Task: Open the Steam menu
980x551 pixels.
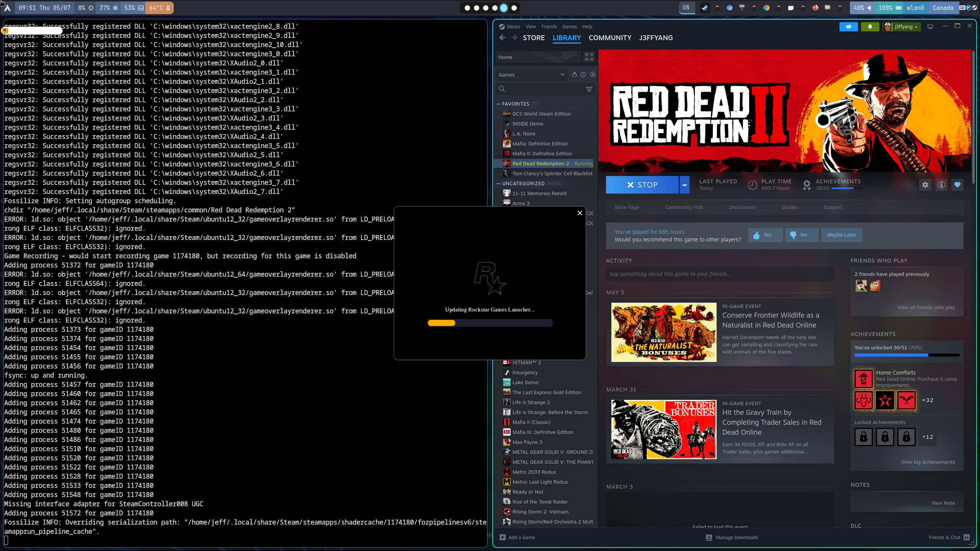Action: click(x=513, y=27)
